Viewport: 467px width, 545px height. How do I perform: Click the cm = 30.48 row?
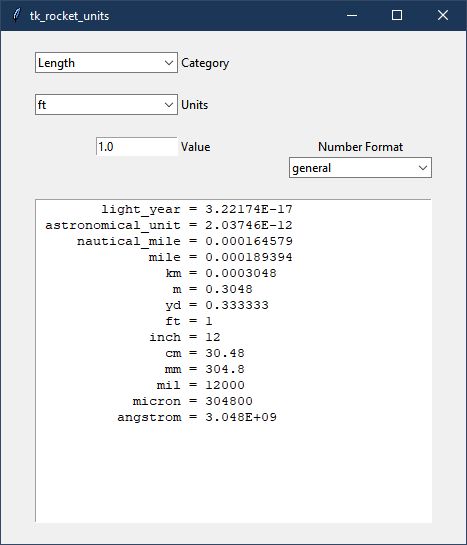[x=205, y=353]
